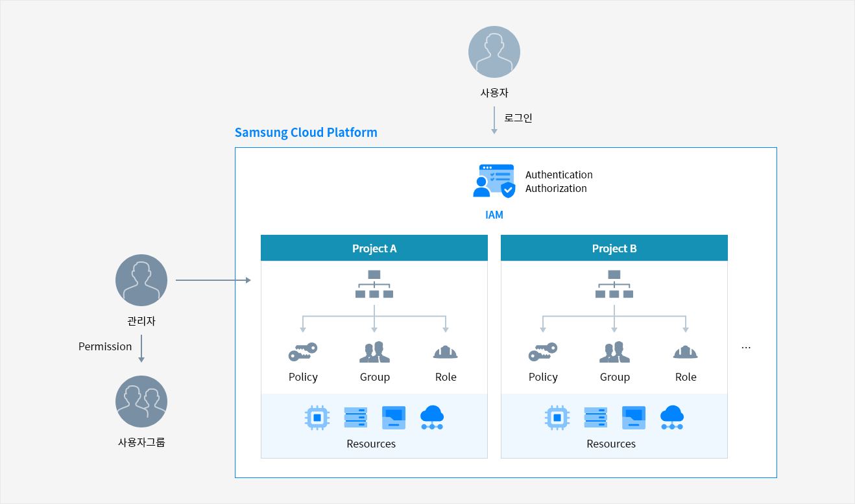This screenshot has width=855, height=504.
Task: Click the Policy key icon in Project A
Action: (303, 352)
